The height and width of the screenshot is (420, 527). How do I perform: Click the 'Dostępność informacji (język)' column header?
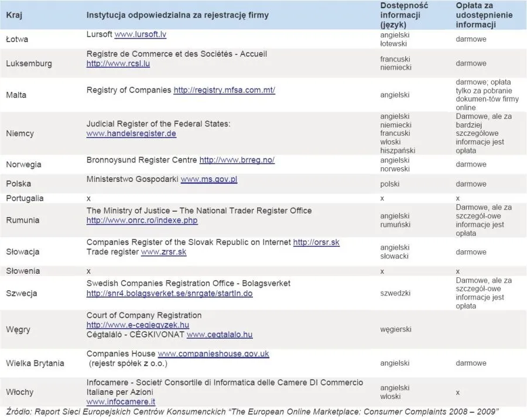click(x=404, y=15)
